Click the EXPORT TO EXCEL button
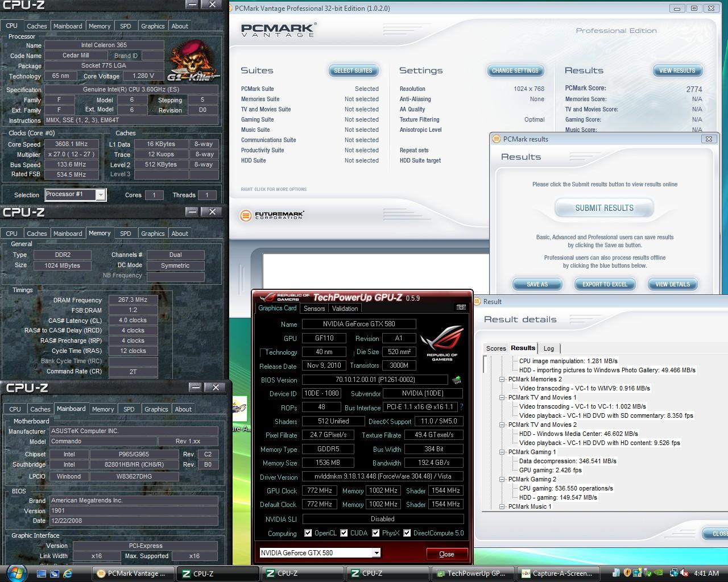 605,284
